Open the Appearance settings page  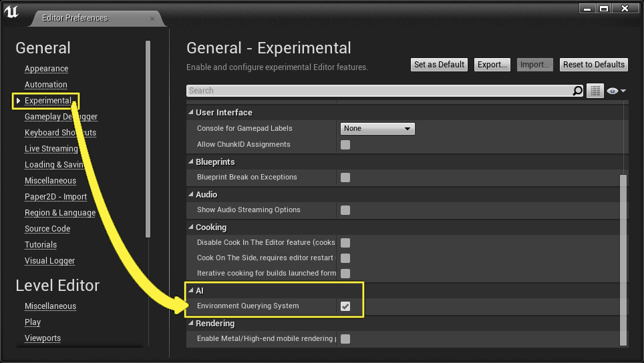tap(46, 69)
